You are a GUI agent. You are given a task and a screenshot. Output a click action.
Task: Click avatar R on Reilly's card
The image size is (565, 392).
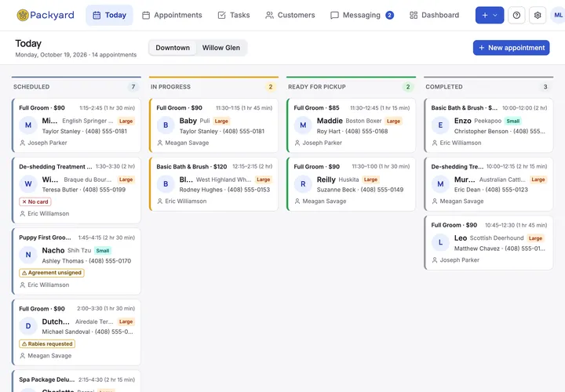coord(303,184)
